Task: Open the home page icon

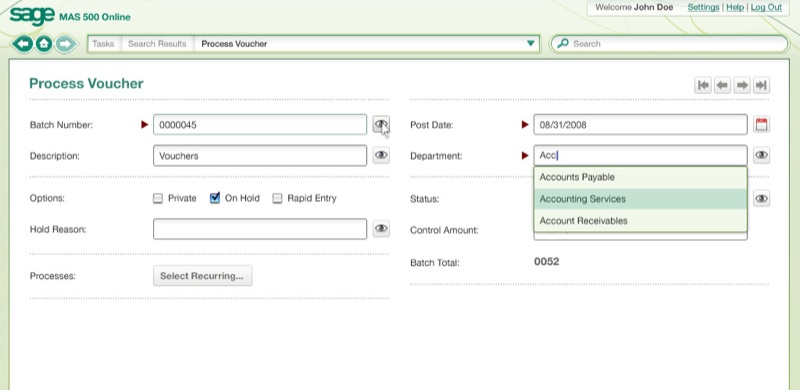Action: tap(44, 44)
